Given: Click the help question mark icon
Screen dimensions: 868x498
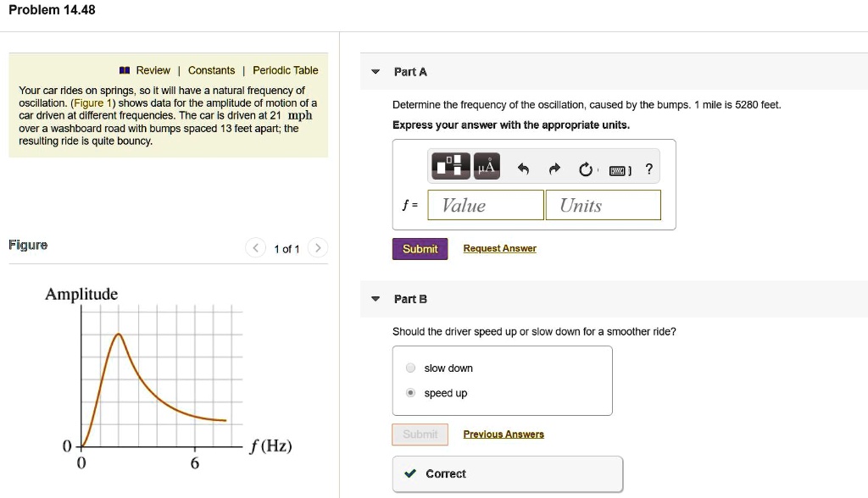Looking at the screenshot, I should 648,168.
